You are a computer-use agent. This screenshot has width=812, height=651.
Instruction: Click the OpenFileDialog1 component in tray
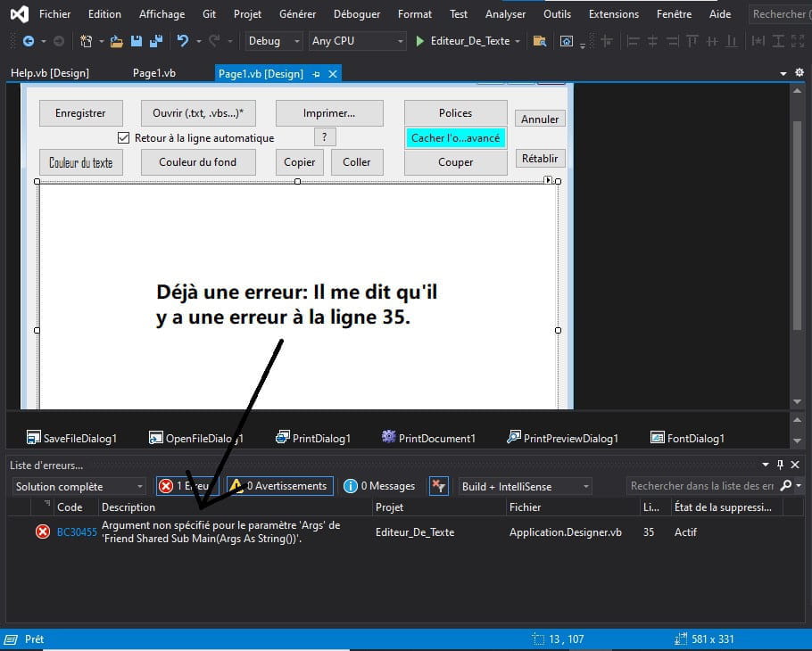pos(195,438)
